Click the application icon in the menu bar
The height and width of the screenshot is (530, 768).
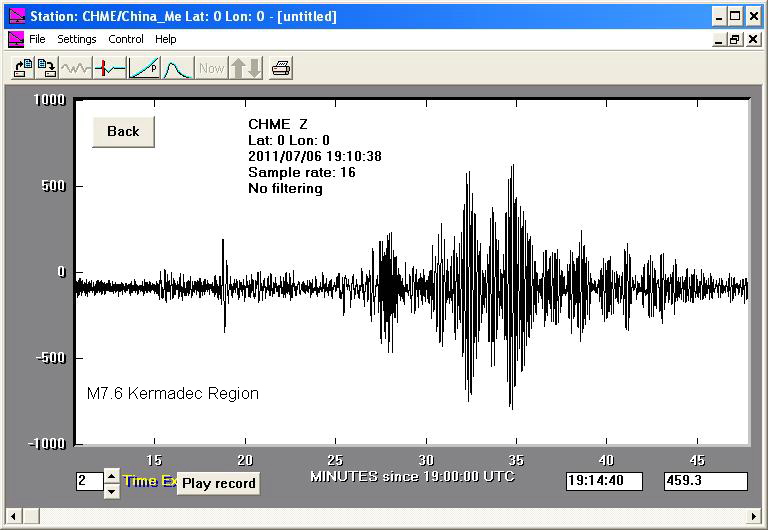[16, 39]
